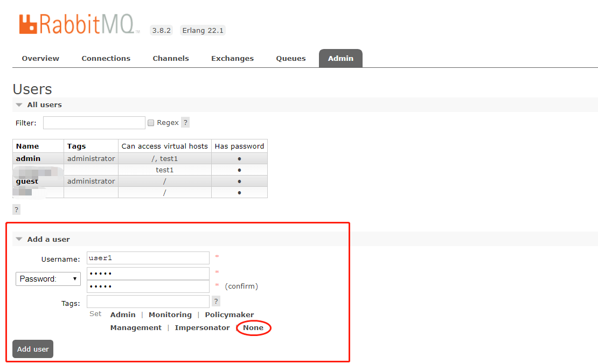Click Can access virtual hosts header
The width and height of the screenshot is (598, 364).
click(x=165, y=146)
